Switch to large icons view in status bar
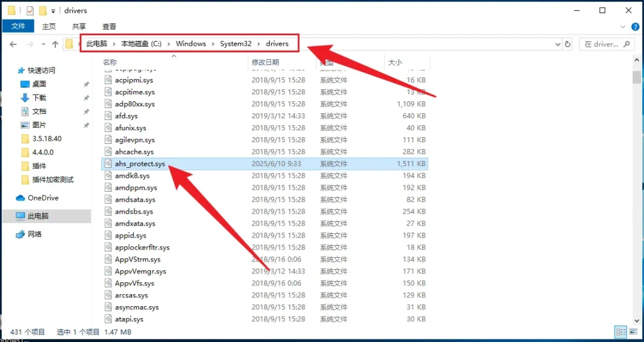This screenshot has height=342, width=644. (633, 331)
